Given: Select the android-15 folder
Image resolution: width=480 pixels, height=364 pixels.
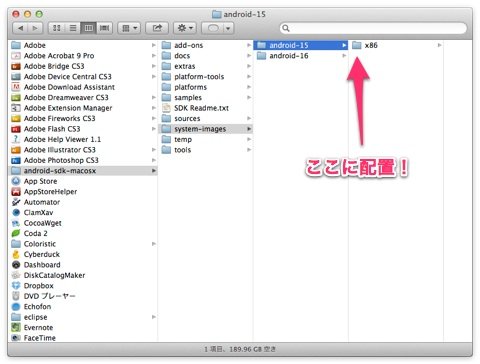Looking at the screenshot, I should point(301,45).
